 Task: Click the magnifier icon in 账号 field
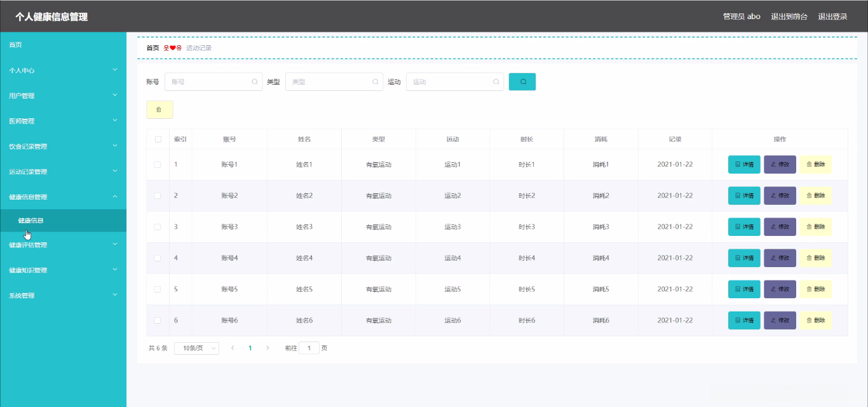[x=254, y=81]
